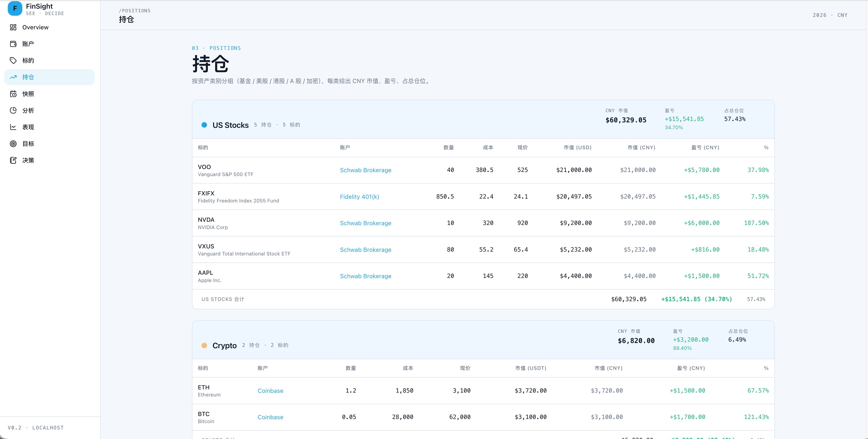Screen dimensions: 868x439
Task: Click the BTC gain percentage 121.43%
Action: pos(756,417)
